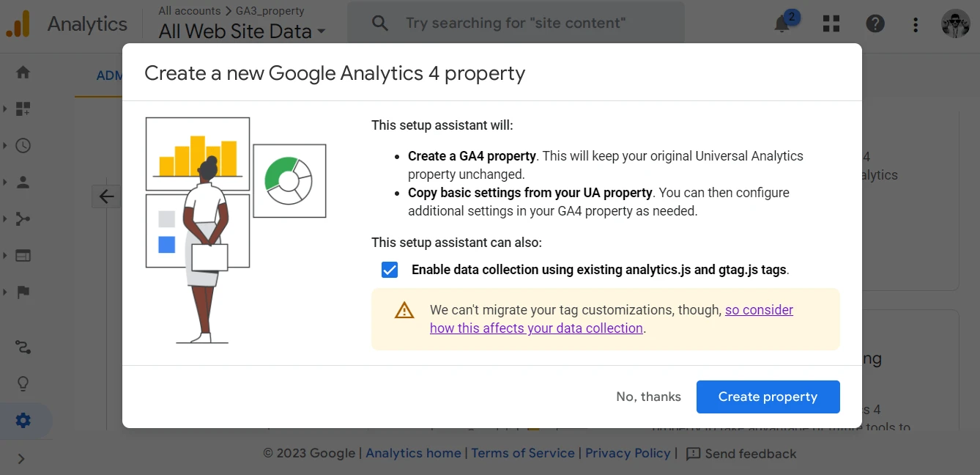
Task: Open the Behavior sidebar icon
Action: pyautogui.click(x=23, y=256)
